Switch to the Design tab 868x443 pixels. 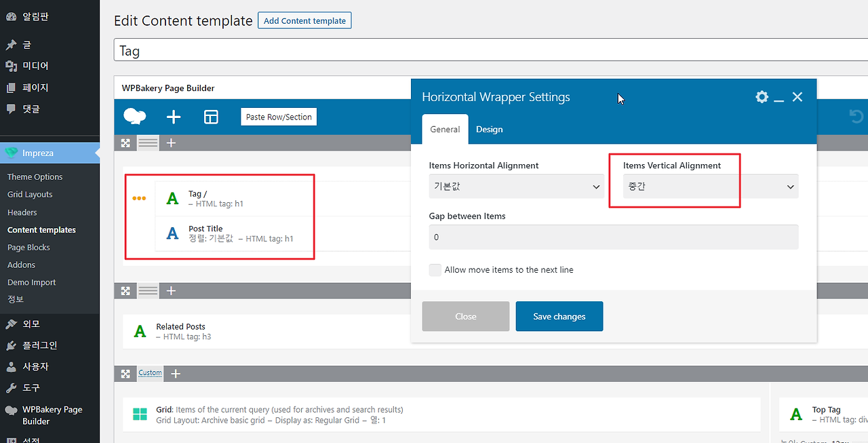[x=489, y=130]
